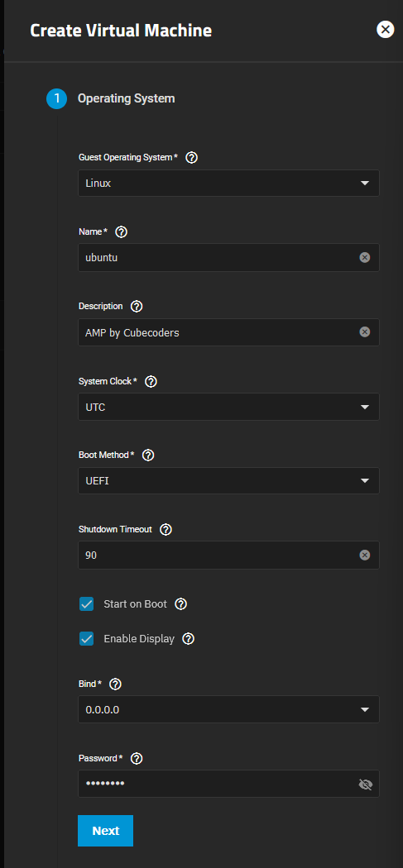Clear the Description text with X icon
The image size is (403, 868).
364,332
